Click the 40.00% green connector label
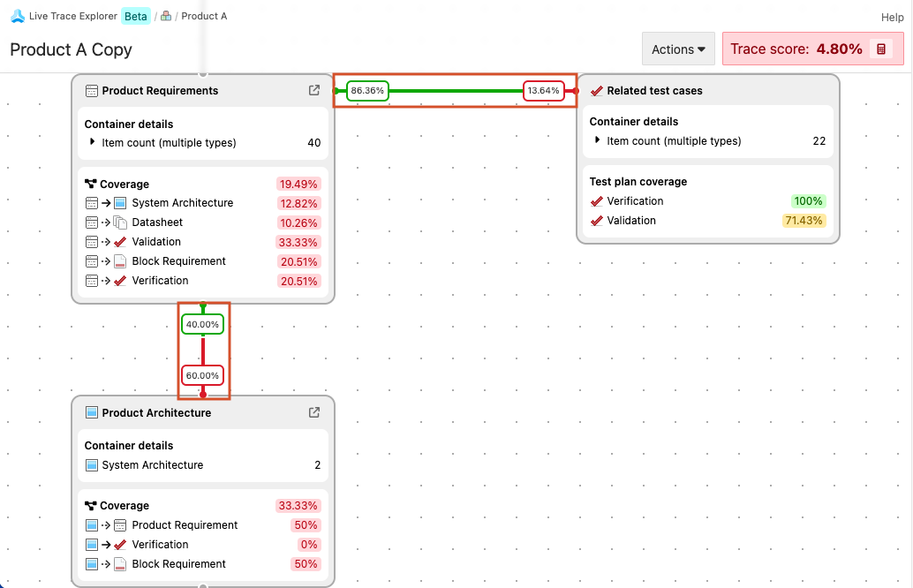The width and height of the screenshot is (913, 588). (202, 324)
